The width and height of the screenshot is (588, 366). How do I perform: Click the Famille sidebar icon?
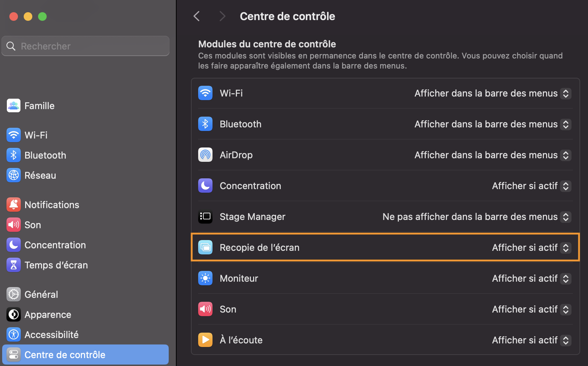[14, 106]
